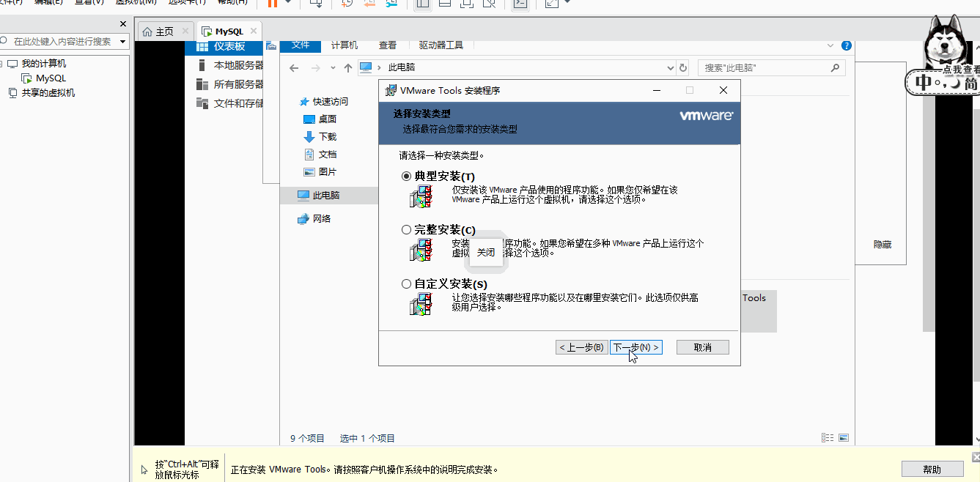The width and height of the screenshot is (980, 482).
Task: Open the 计算机 ribbon tab
Action: tap(345, 45)
